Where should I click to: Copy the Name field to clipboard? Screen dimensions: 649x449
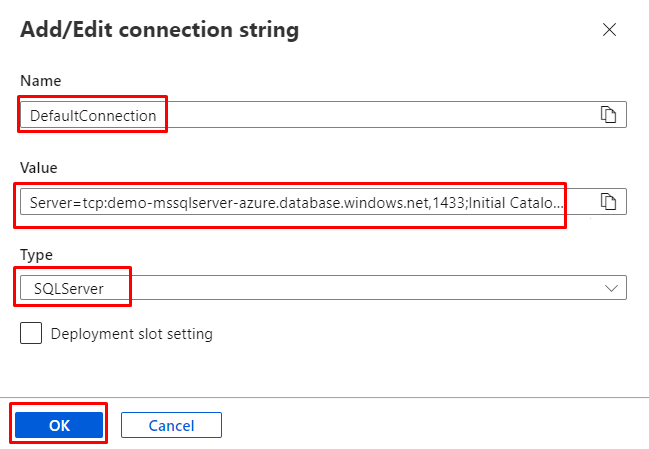click(608, 115)
